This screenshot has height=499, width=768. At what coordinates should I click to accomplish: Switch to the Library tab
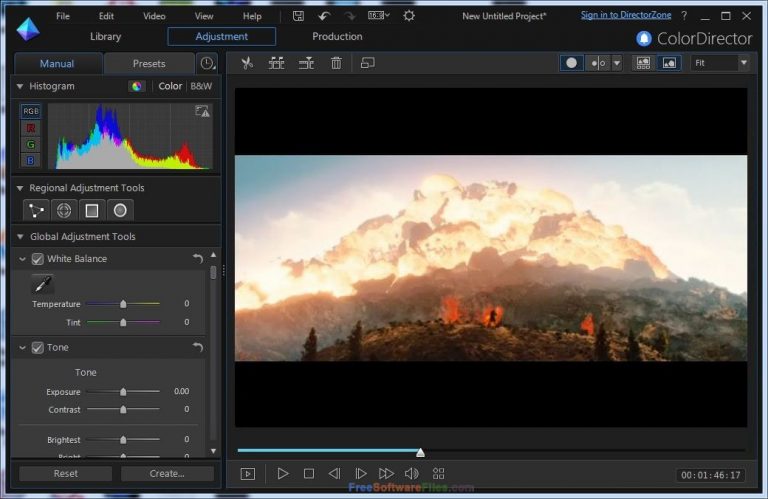pyautogui.click(x=105, y=37)
